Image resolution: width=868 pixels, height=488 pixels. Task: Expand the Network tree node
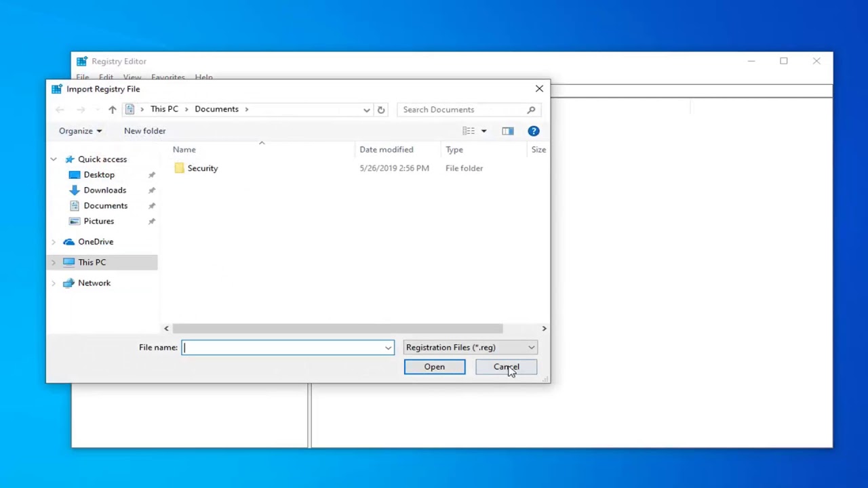pyautogui.click(x=54, y=283)
